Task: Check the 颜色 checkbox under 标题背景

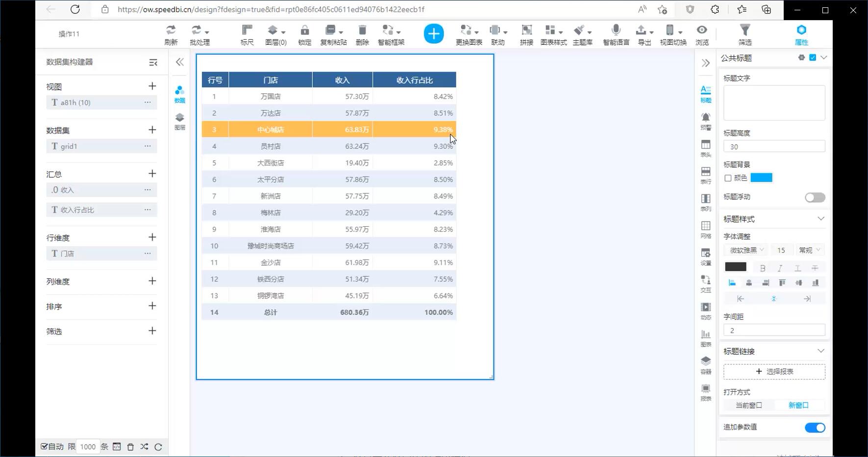Action: pyautogui.click(x=728, y=178)
